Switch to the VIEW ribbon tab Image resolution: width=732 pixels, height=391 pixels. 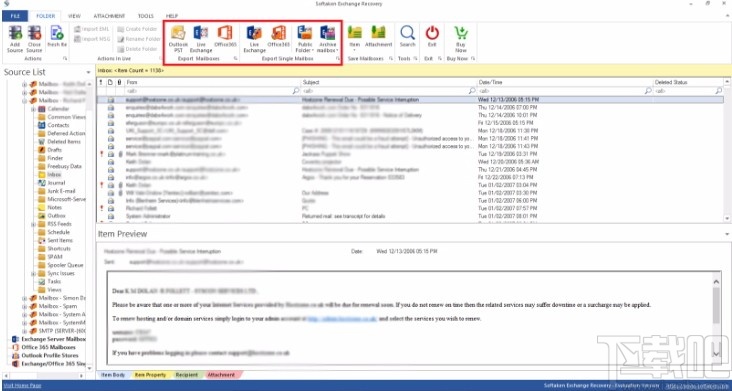pyautogui.click(x=74, y=16)
